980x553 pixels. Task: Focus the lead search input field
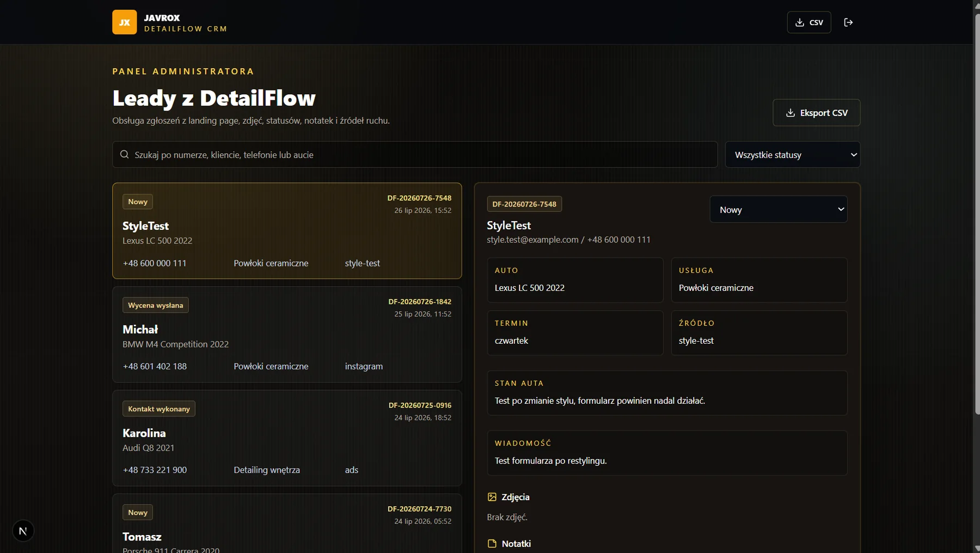(415, 155)
